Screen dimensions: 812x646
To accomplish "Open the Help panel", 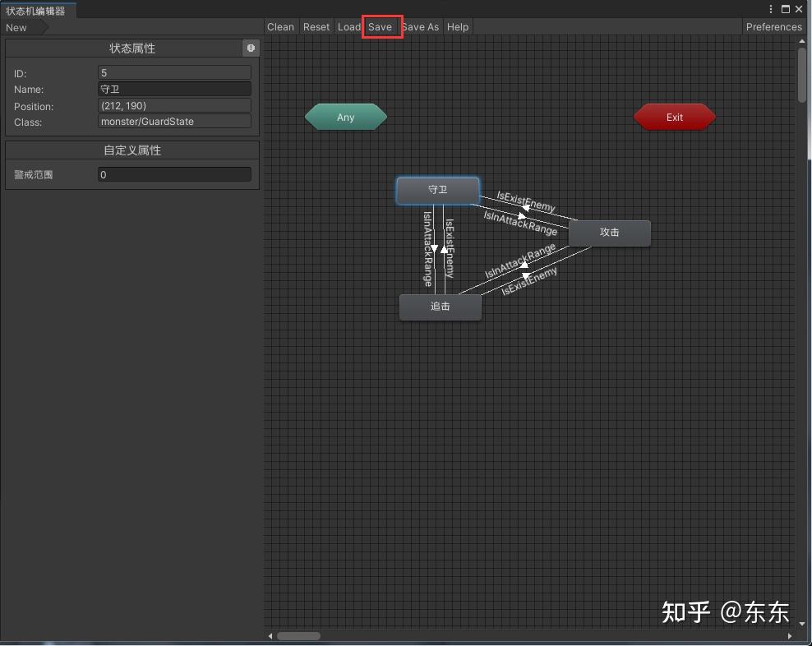I will pyautogui.click(x=458, y=26).
